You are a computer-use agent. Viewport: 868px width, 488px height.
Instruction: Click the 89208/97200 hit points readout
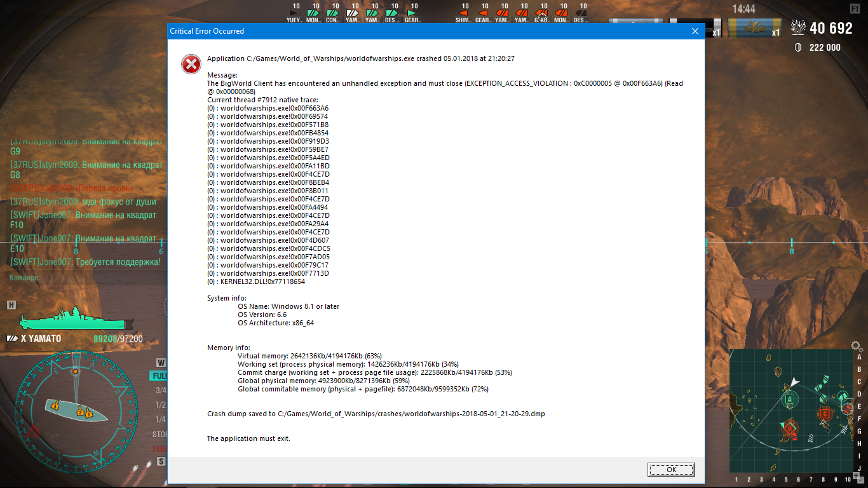point(118,339)
